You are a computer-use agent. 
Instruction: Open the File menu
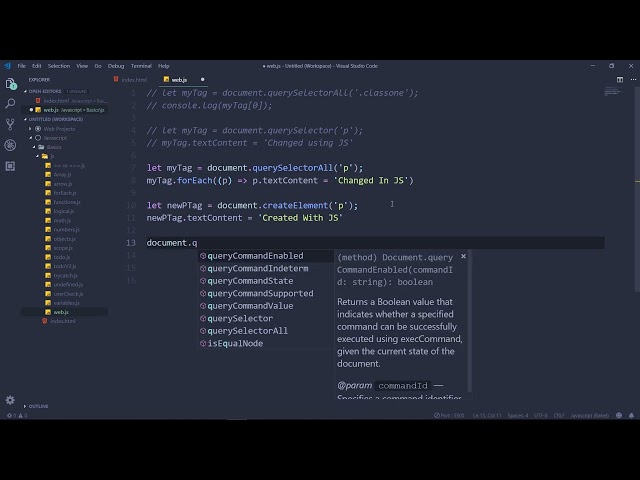22,66
